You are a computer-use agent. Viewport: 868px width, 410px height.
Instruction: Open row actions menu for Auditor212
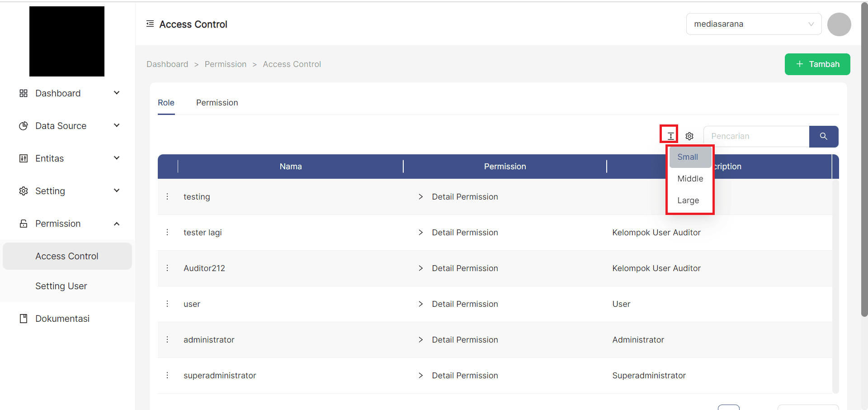tap(167, 268)
